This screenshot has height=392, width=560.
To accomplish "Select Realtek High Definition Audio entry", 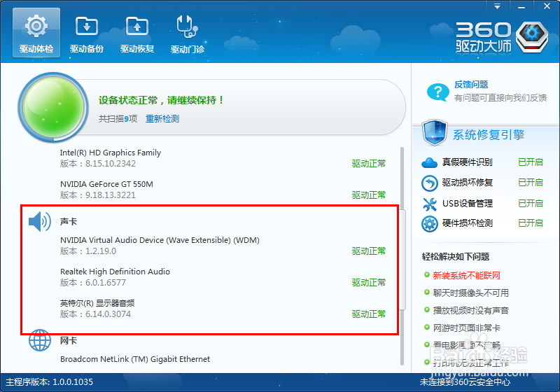I will coord(115,272).
